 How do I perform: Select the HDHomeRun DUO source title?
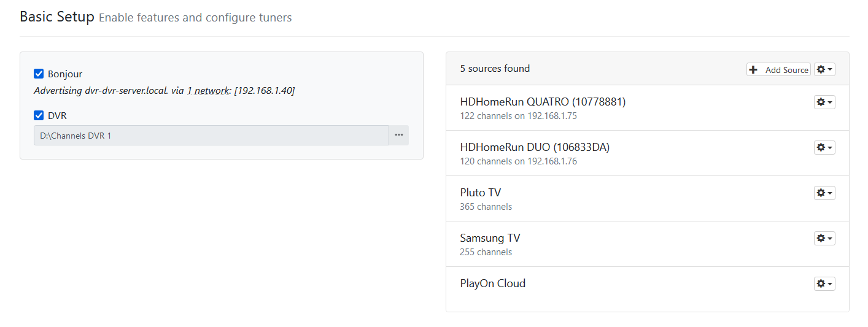coord(535,147)
